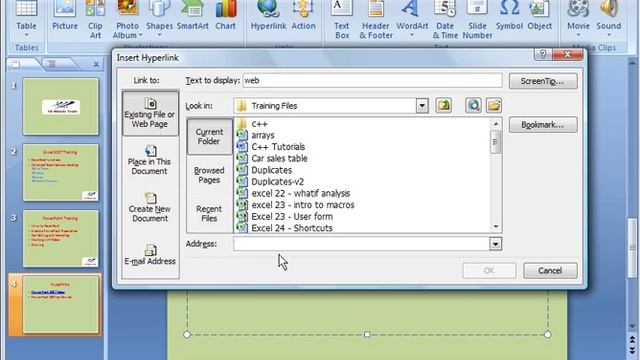Click the Browse for File folder icon
Viewport: 640px width, 360px height.
pos(493,106)
